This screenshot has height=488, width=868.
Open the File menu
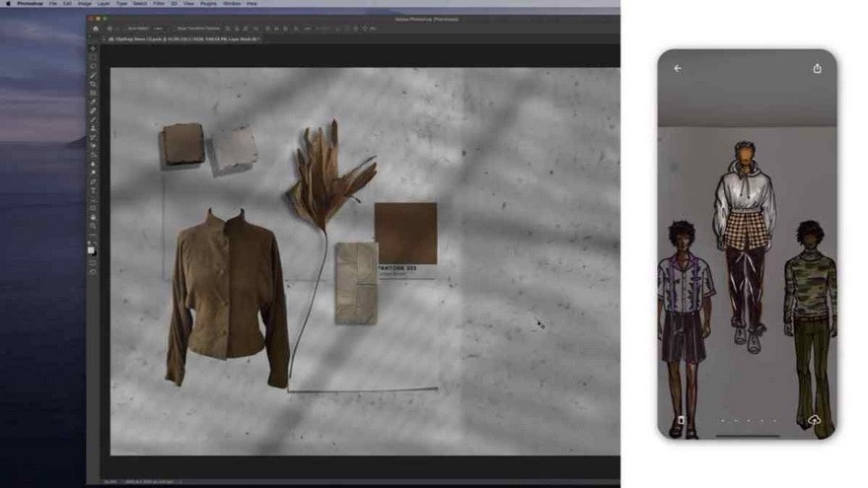(53, 3)
